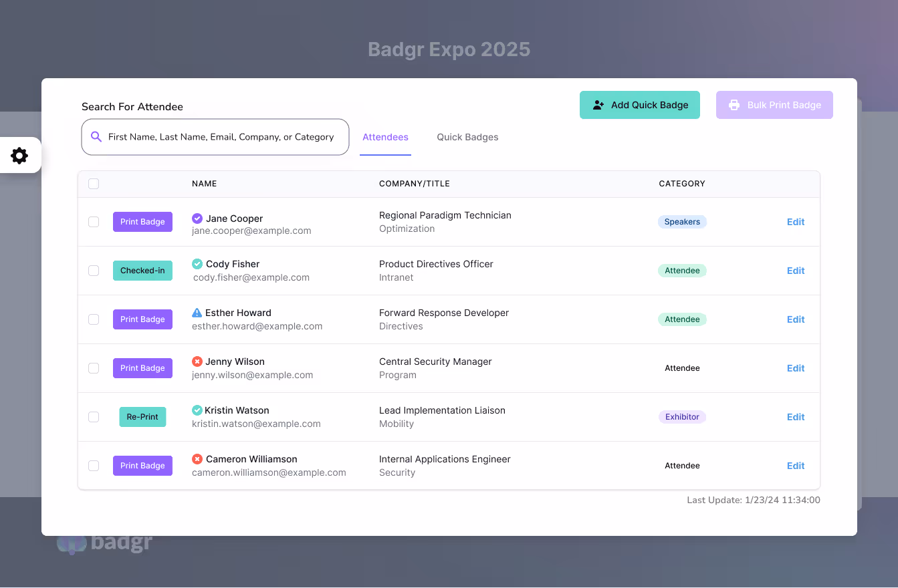This screenshot has width=898, height=588.
Task: Click 'Product Directives Officer' title text
Action: click(436, 264)
